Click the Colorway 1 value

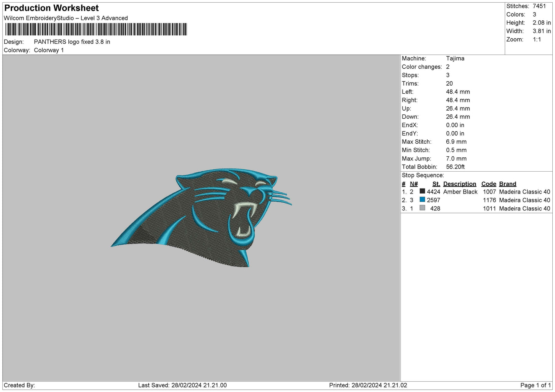point(49,50)
